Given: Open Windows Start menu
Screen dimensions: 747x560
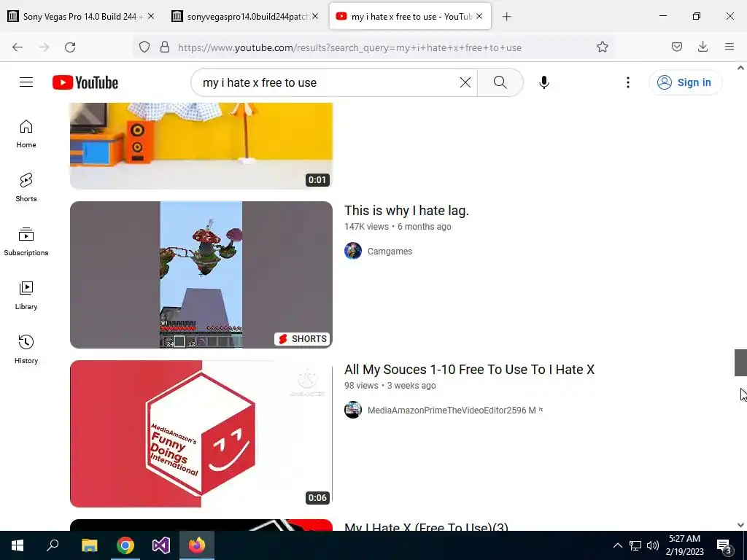Looking at the screenshot, I should pyautogui.click(x=18, y=545).
